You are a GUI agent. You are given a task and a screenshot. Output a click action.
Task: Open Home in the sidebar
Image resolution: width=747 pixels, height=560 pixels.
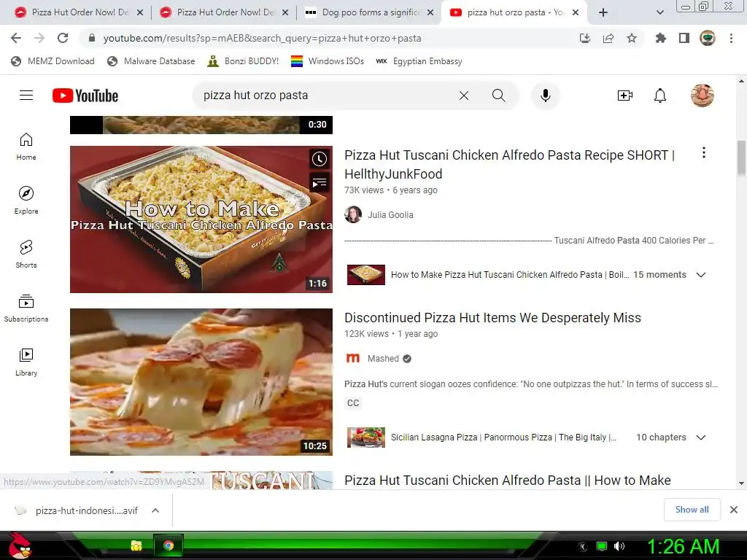[x=26, y=146]
